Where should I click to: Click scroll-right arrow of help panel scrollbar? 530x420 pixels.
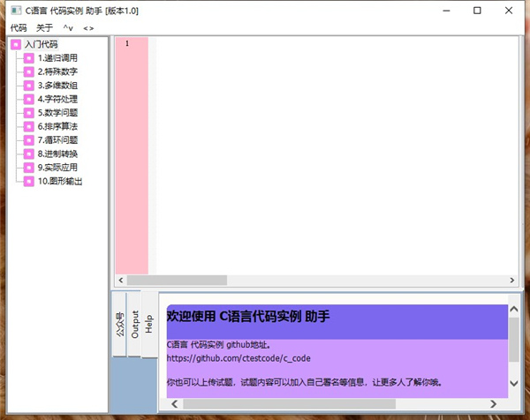pos(494,404)
